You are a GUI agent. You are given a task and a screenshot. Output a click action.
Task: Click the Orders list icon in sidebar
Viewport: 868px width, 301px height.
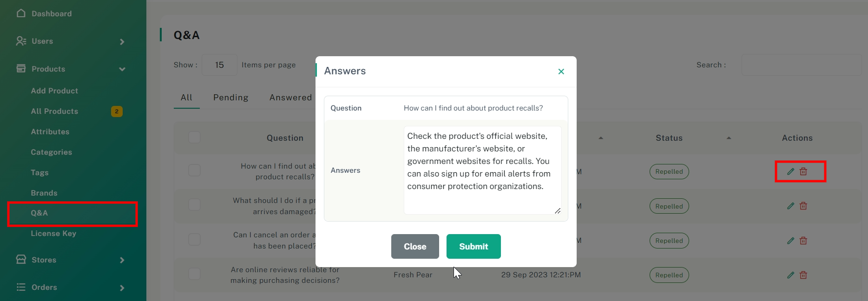click(x=21, y=287)
